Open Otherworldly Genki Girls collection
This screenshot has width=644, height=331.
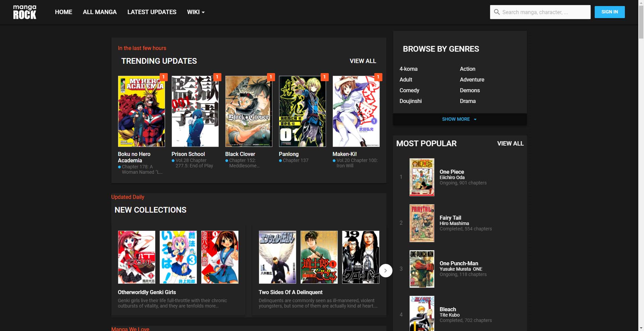[147, 292]
